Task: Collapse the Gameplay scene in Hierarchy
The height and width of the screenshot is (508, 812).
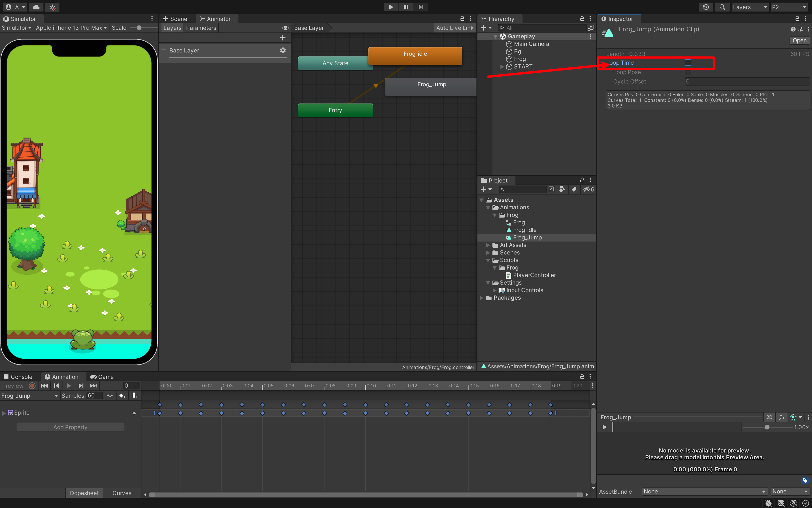Action: tap(495, 36)
